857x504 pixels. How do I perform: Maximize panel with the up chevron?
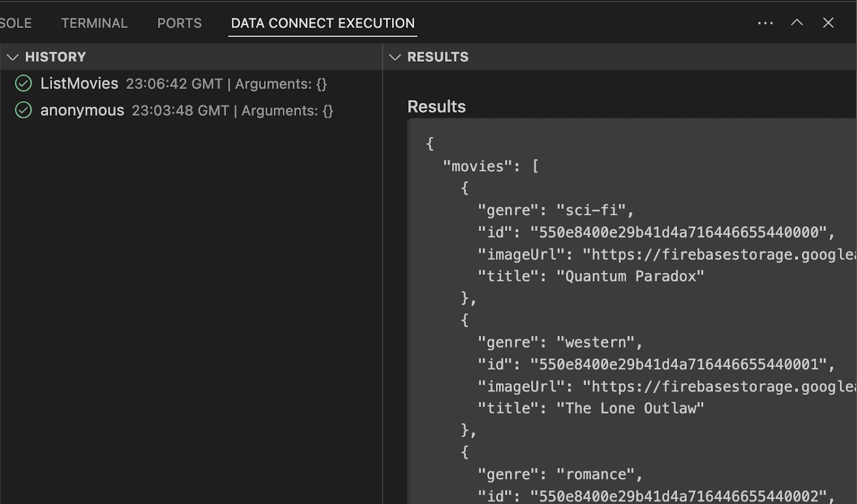point(797,22)
